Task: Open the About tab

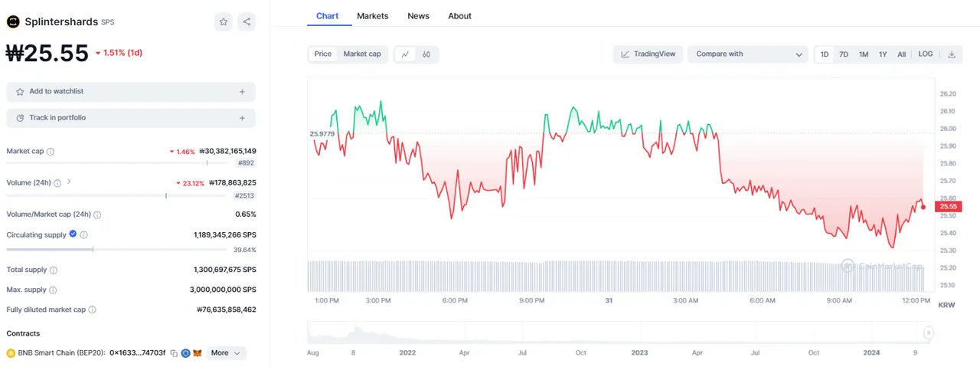Action: coord(460,16)
